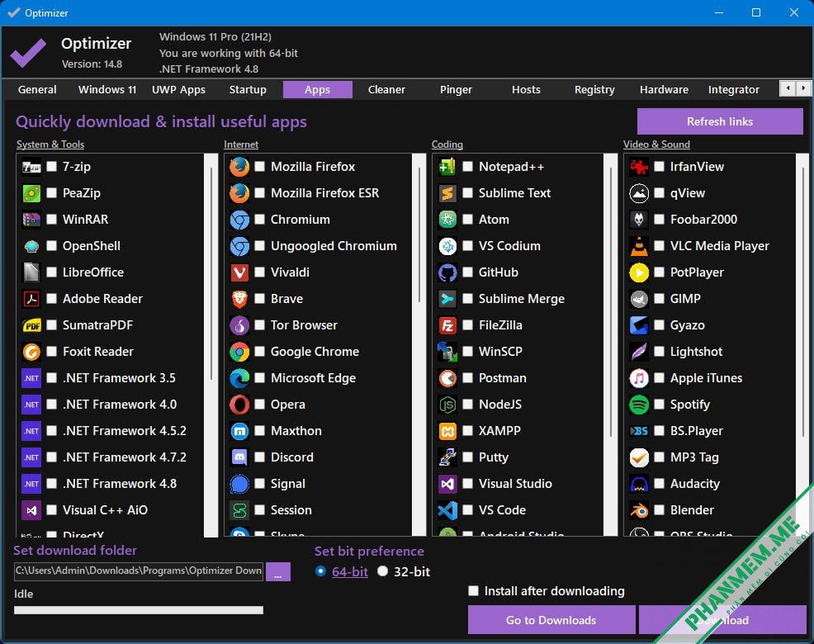Viewport: 814px width, 644px height.
Task: Click the Opera icon
Action: 239,405
